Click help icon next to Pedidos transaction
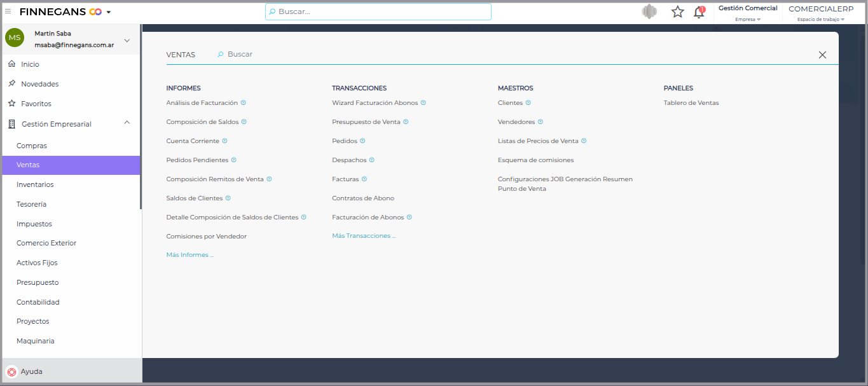Viewport: 868px width, 386px height. 362,141
